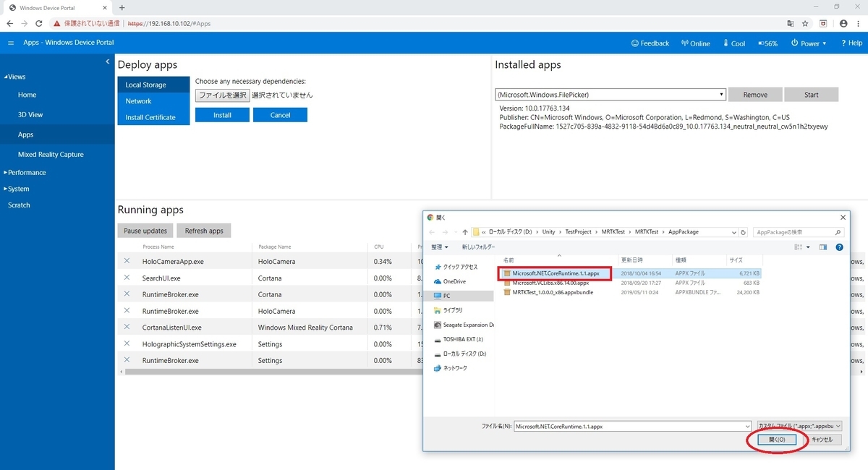
Task: Click the Cool temperature indicator
Action: [734, 43]
